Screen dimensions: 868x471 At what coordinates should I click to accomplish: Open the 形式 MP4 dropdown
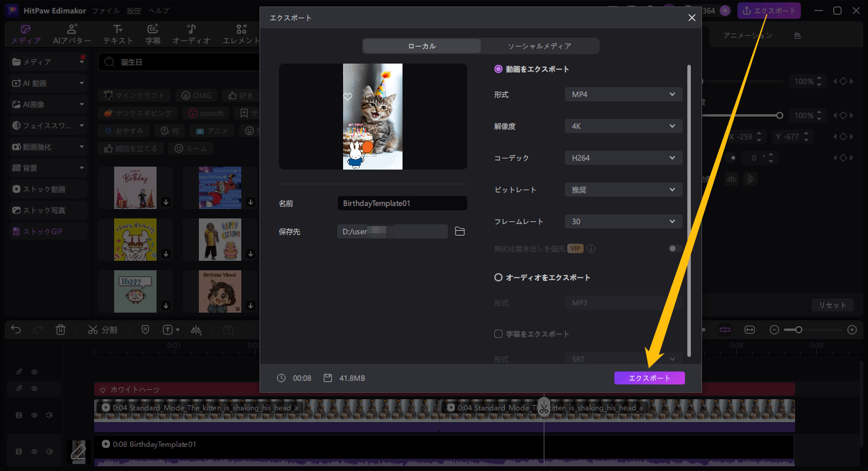[x=623, y=94]
